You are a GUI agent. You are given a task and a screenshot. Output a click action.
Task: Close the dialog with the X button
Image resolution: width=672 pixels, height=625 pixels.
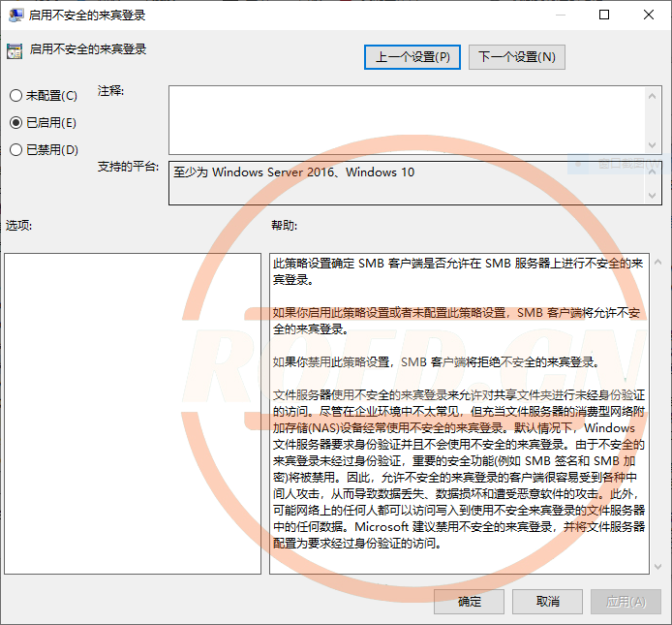(x=649, y=16)
